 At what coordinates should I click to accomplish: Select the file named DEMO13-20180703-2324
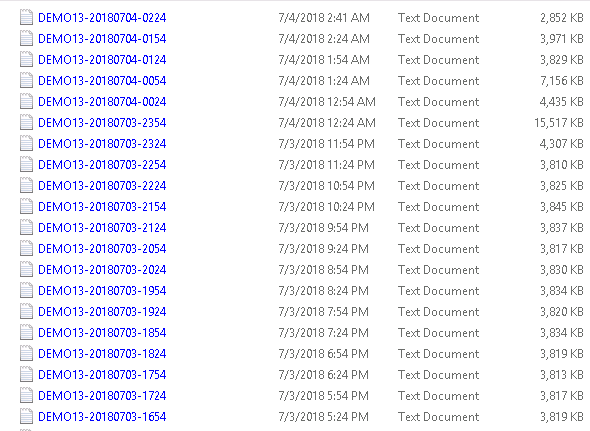102,144
